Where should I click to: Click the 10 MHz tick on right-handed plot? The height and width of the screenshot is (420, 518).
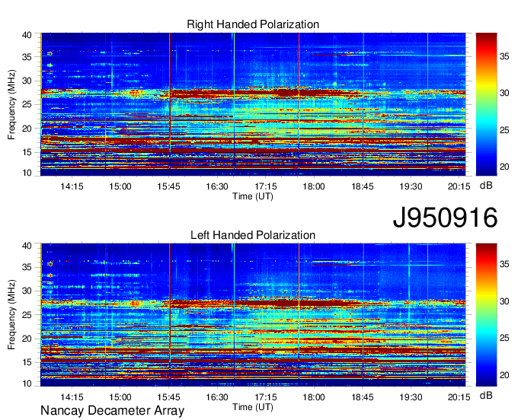click(27, 173)
